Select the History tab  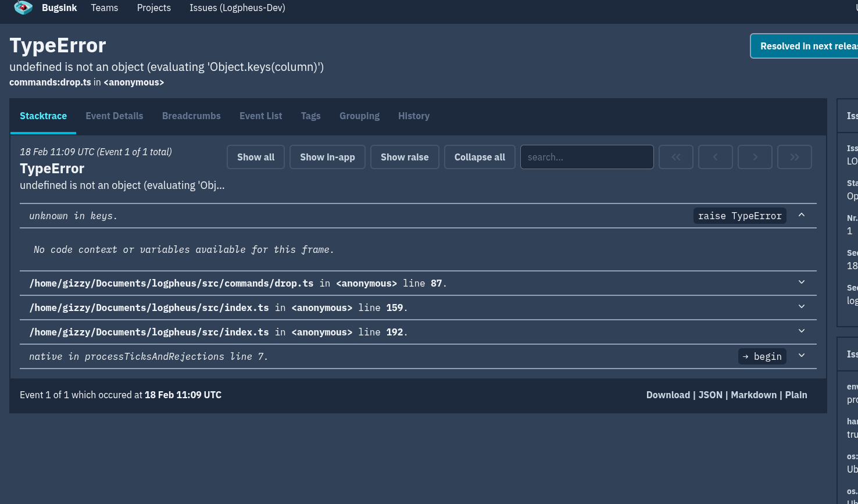click(x=413, y=116)
